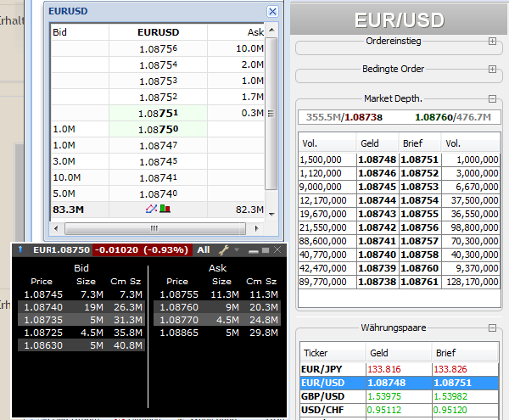The width and height of the screenshot is (509, 420).
Task: Close the dark EUR quote window
Action: pyautogui.click(x=276, y=250)
